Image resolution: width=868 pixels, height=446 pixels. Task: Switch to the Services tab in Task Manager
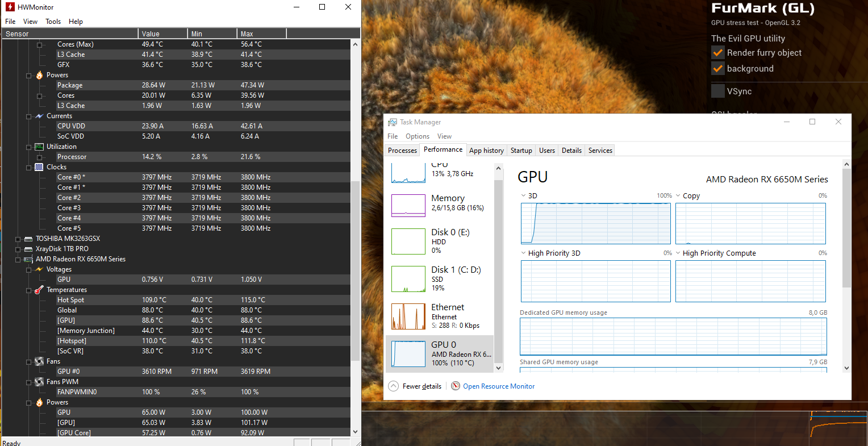(600, 151)
